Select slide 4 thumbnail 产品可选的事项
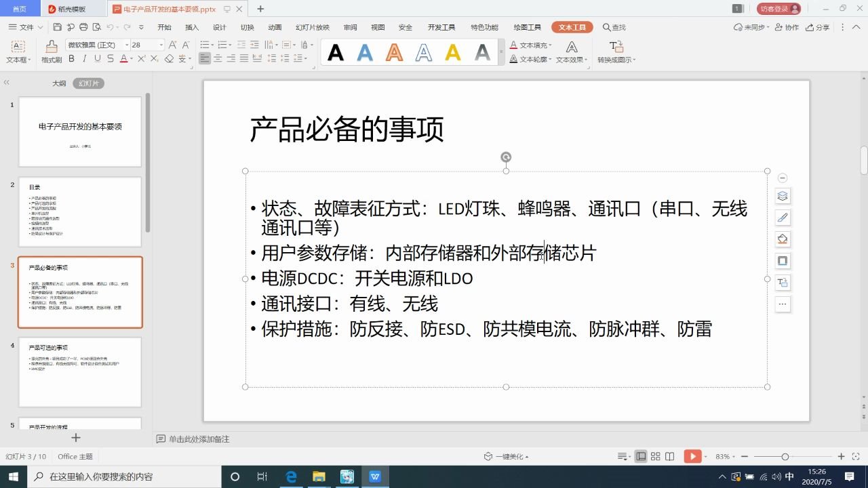 (80, 372)
